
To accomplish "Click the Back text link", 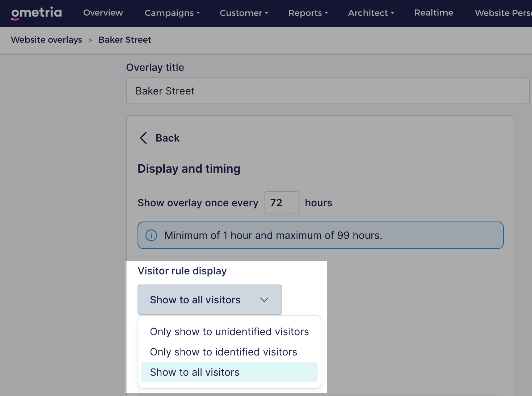I will (168, 138).
